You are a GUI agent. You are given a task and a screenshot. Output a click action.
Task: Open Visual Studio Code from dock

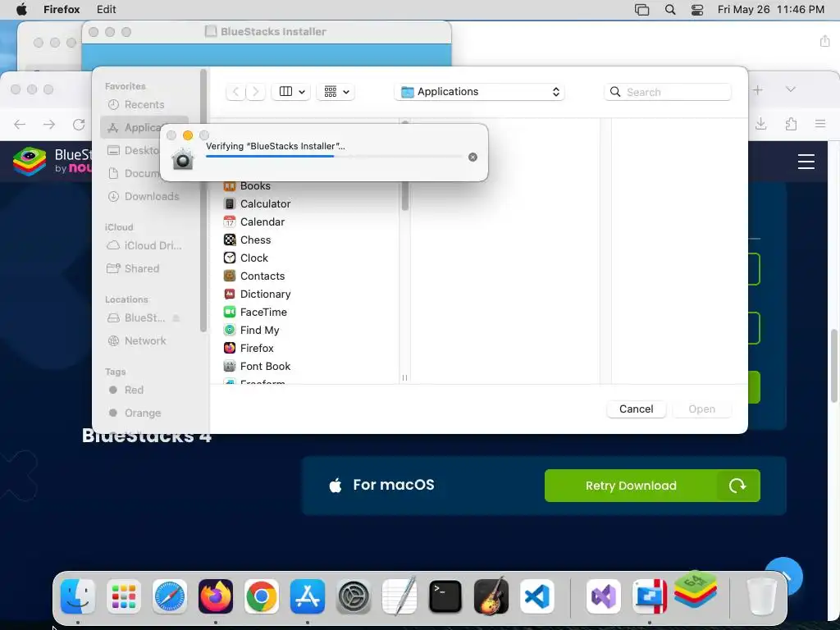point(536,596)
